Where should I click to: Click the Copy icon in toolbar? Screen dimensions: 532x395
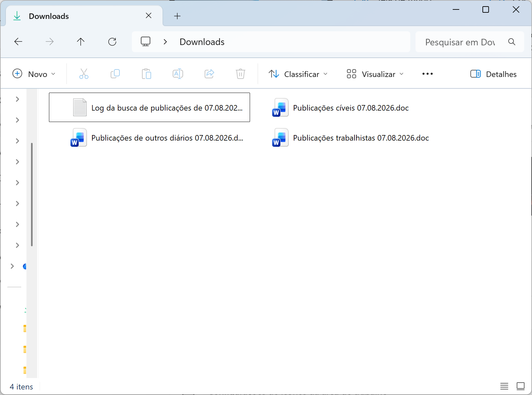(115, 74)
